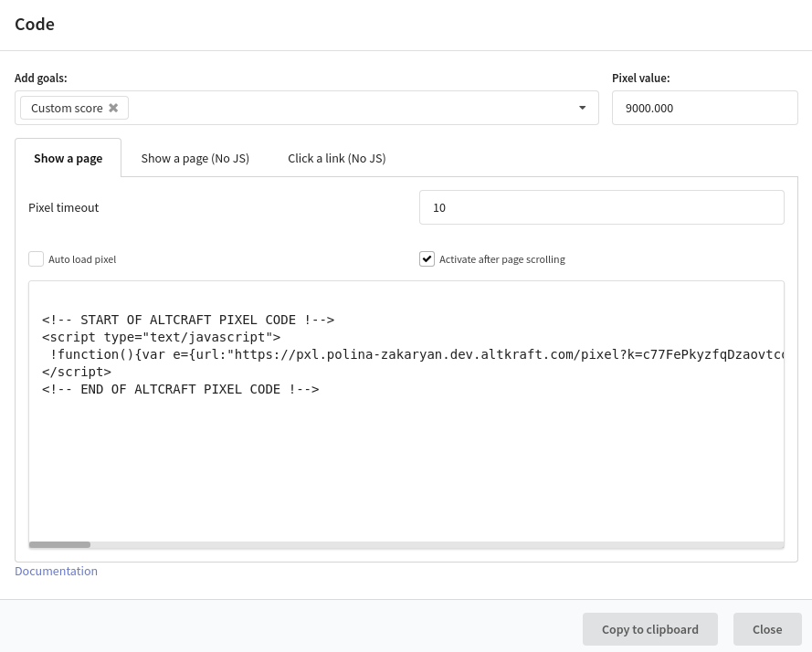
Task: Click the horizontal scrollbar thumb in code box
Action: click(59, 544)
